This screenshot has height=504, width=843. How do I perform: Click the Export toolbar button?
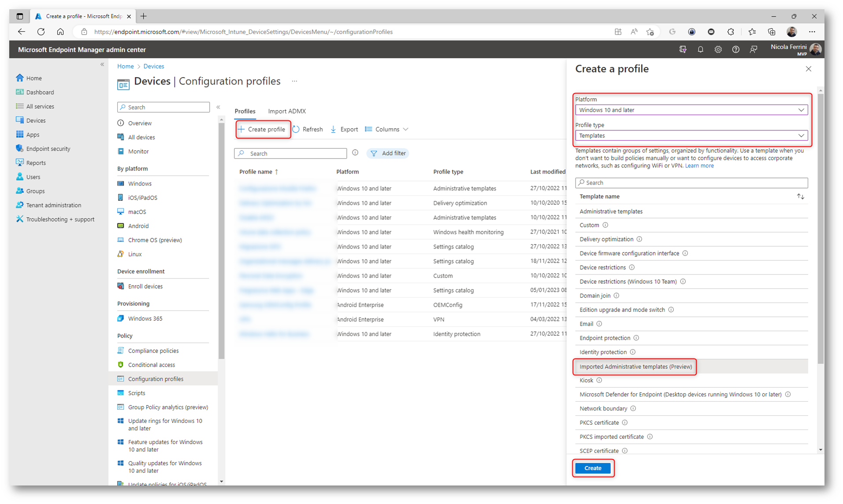tap(344, 129)
